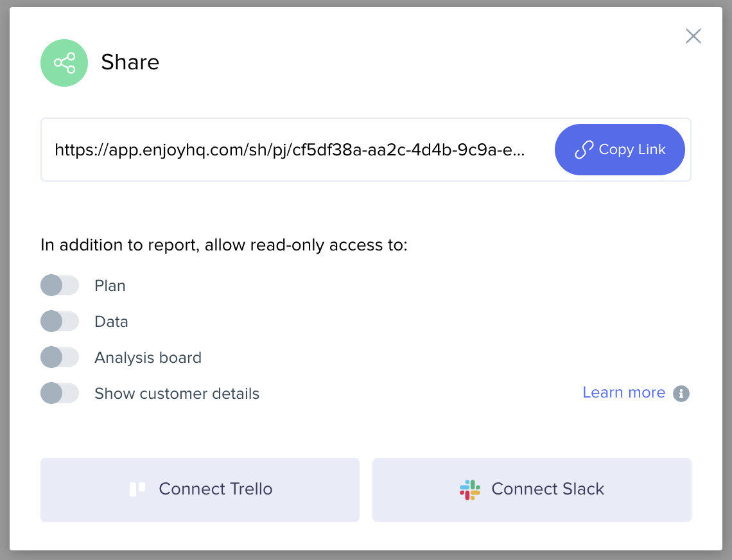Click the chain icon in Copy Link

583,150
